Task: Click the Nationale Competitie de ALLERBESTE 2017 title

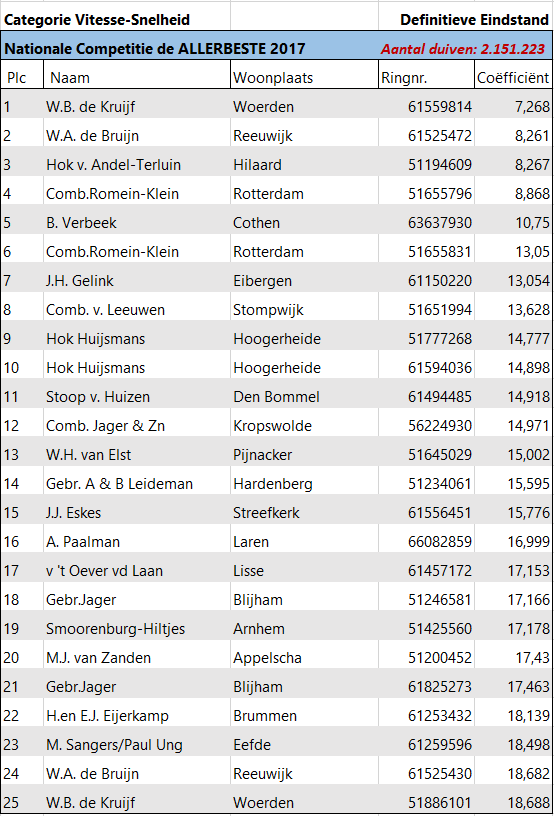Action: (154, 49)
